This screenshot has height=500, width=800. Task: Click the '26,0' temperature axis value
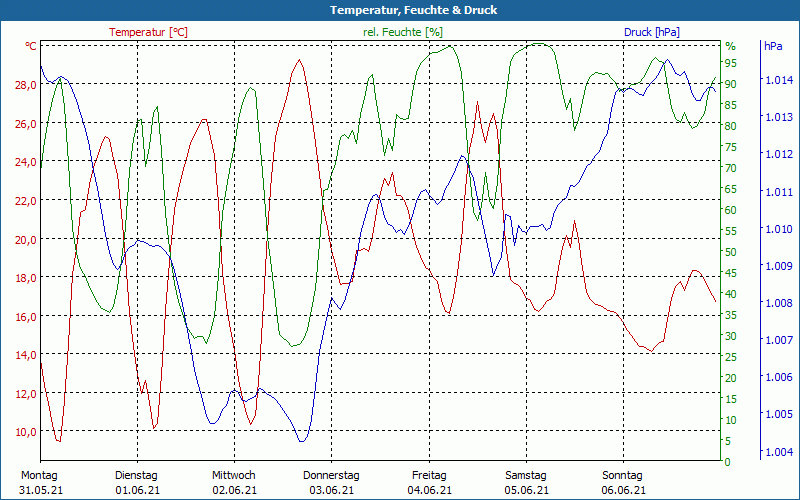26,123
